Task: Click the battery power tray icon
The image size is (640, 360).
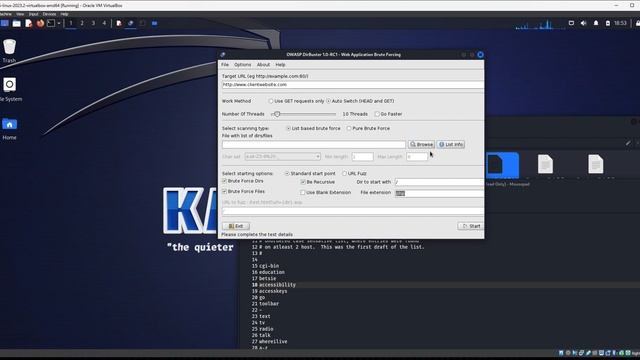Action: tap(607, 23)
